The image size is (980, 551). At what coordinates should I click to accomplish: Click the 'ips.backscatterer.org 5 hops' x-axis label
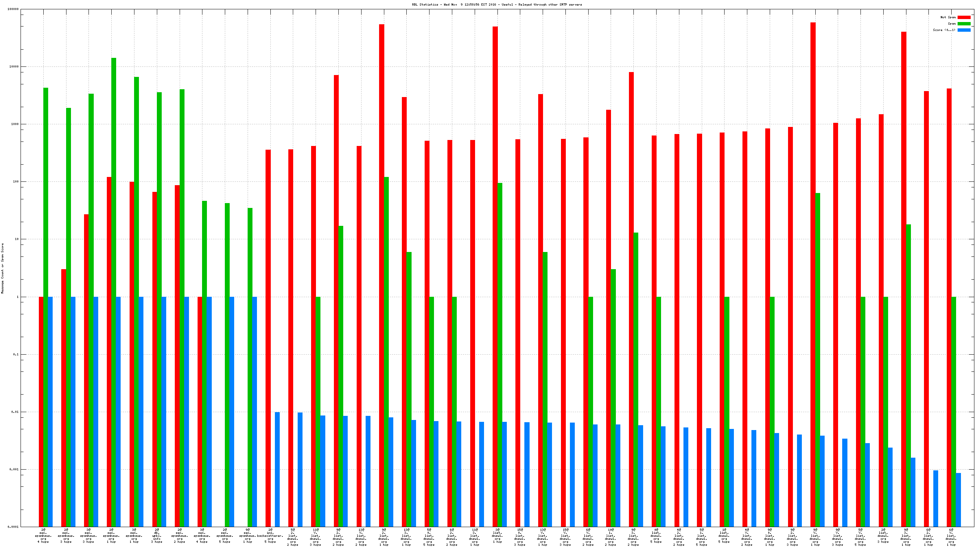[270, 535]
